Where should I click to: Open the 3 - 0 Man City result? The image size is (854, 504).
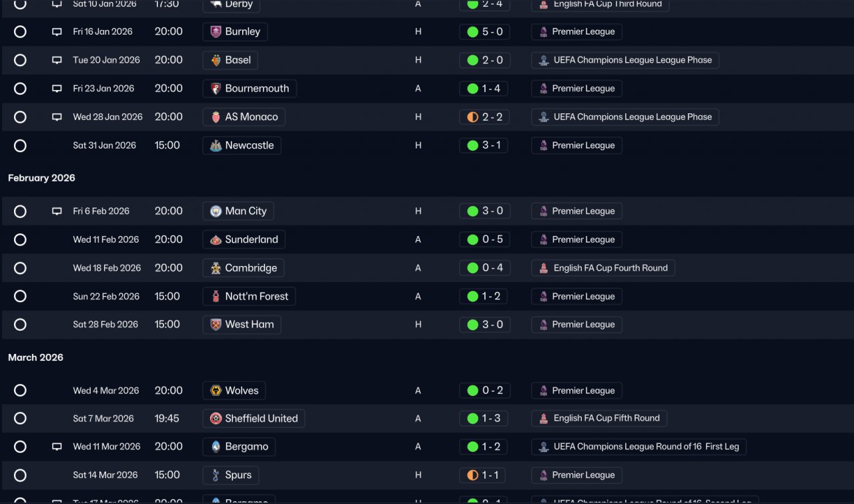pos(484,211)
